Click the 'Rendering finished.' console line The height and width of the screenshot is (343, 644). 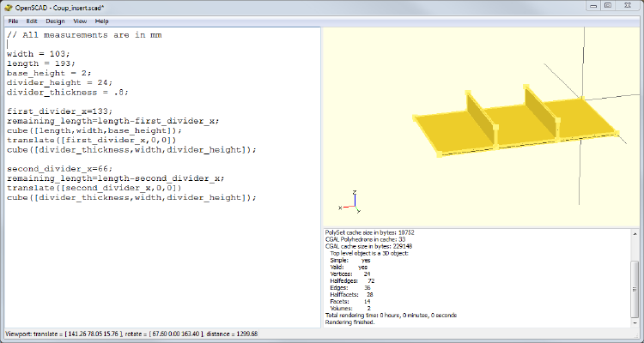(x=350, y=322)
